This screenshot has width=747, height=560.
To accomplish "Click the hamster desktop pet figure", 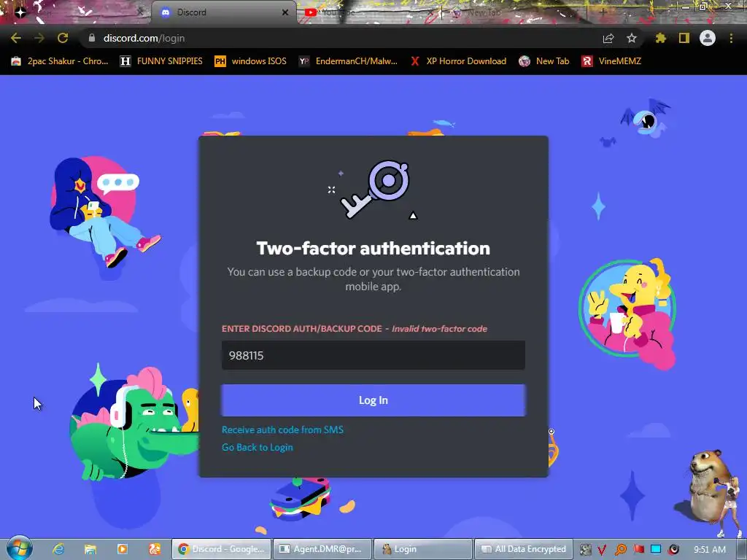I will click(x=710, y=486).
